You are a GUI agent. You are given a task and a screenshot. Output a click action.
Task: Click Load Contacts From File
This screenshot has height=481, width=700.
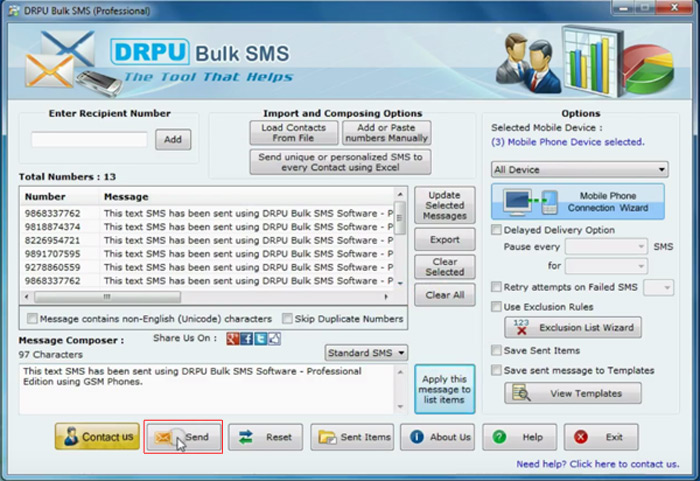(x=294, y=133)
